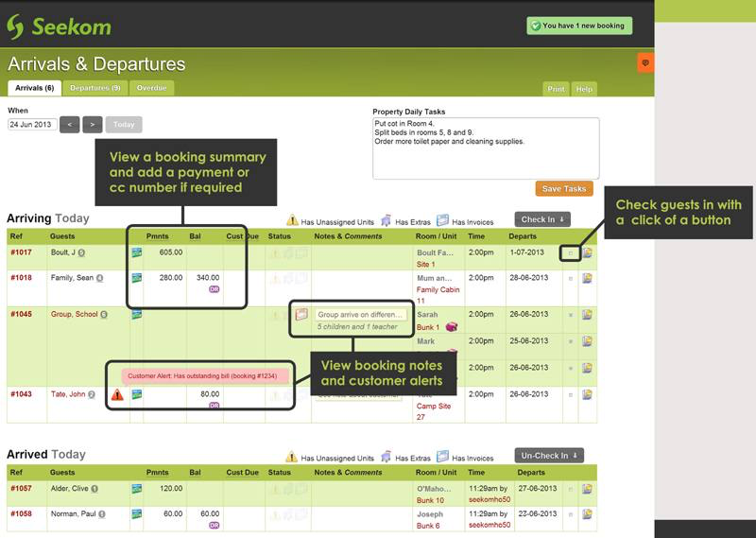
Task: Click the DR badge under balance 340.00
Action: pyautogui.click(x=215, y=289)
